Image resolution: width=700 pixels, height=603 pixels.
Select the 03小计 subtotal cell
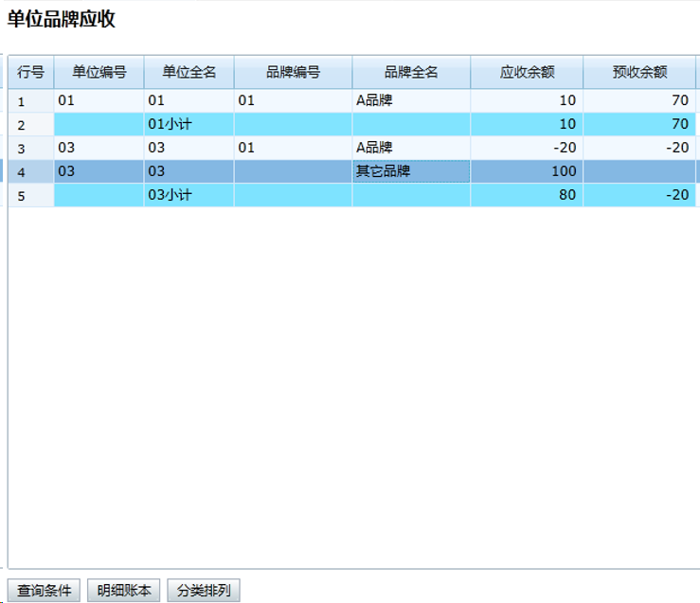tap(188, 195)
